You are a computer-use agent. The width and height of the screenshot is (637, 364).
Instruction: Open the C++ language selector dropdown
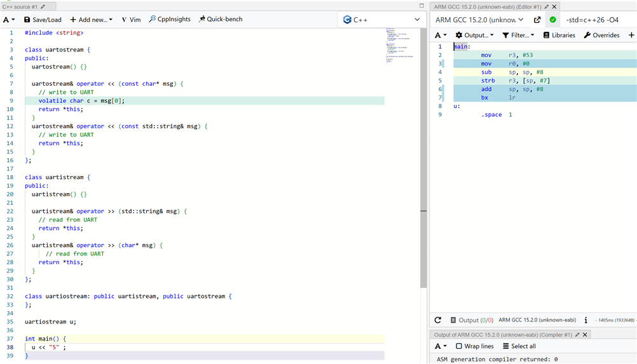point(381,20)
